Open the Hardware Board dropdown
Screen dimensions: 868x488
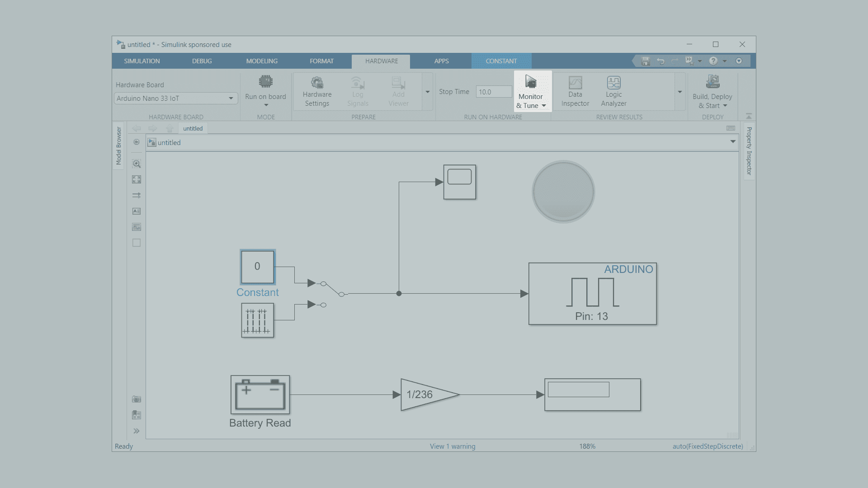tap(231, 98)
